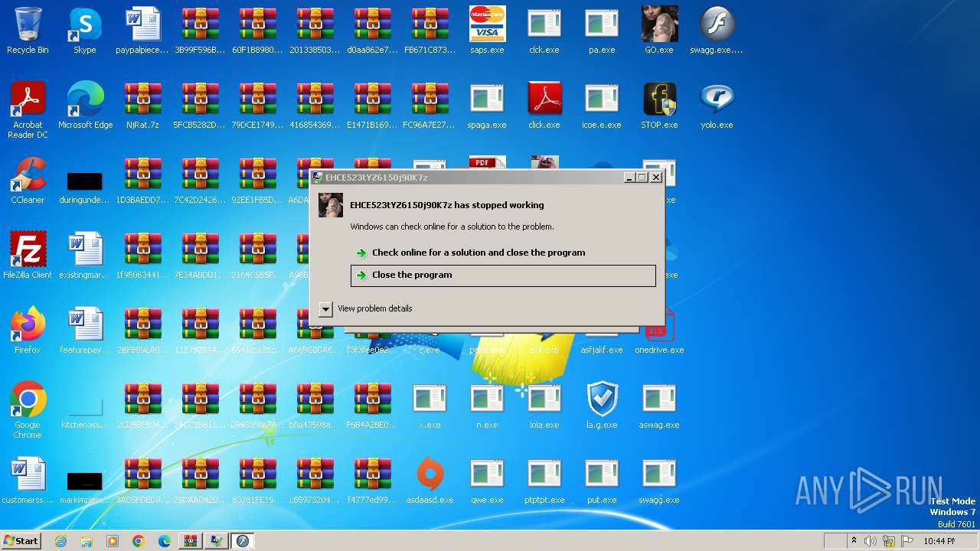Select the 29DAAD42D archive

pos(200,481)
